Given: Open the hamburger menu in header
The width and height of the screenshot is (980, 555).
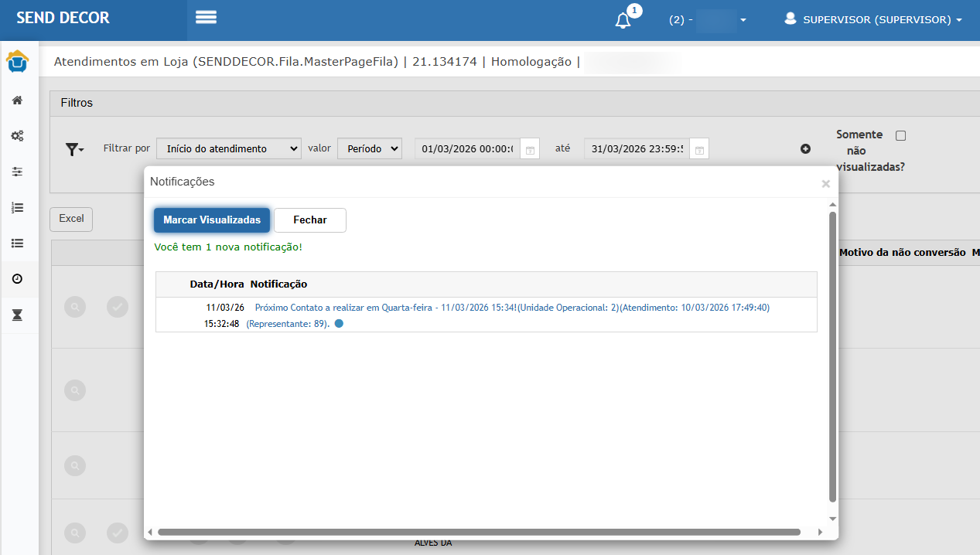Looking at the screenshot, I should [x=206, y=18].
